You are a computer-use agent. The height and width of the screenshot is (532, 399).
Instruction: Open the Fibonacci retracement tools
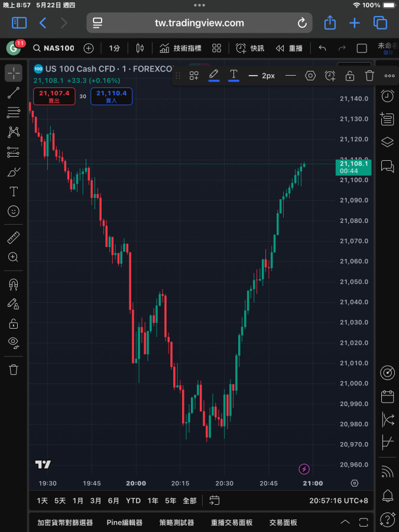coord(14,112)
